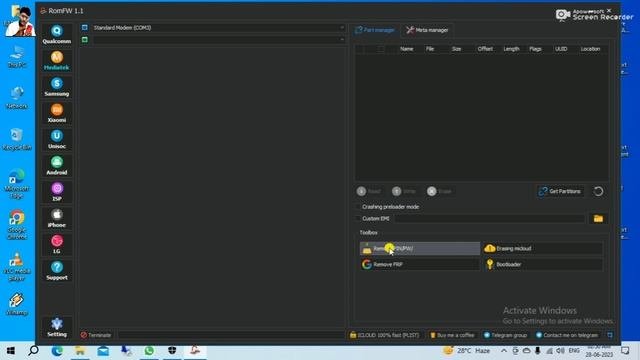Browse with the Custom EMI folder icon
The height and width of the screenshot is (360, 640).
tap(598, 219)
